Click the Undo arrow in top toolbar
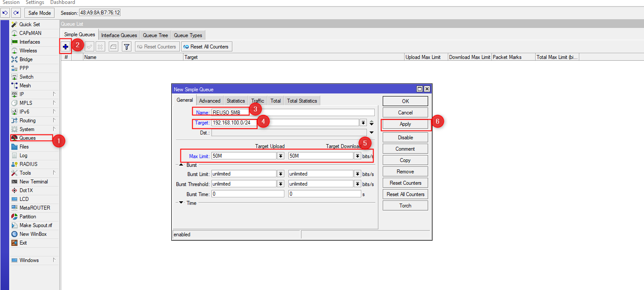This screenshot has width=644, height=290. pyautogui.click(x=5, y=13)
